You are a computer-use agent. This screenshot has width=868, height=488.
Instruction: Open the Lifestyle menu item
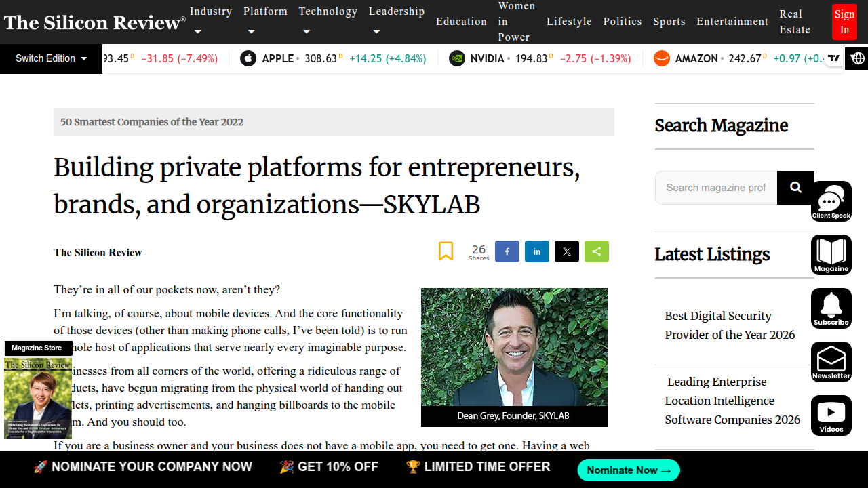coord(569,22)
